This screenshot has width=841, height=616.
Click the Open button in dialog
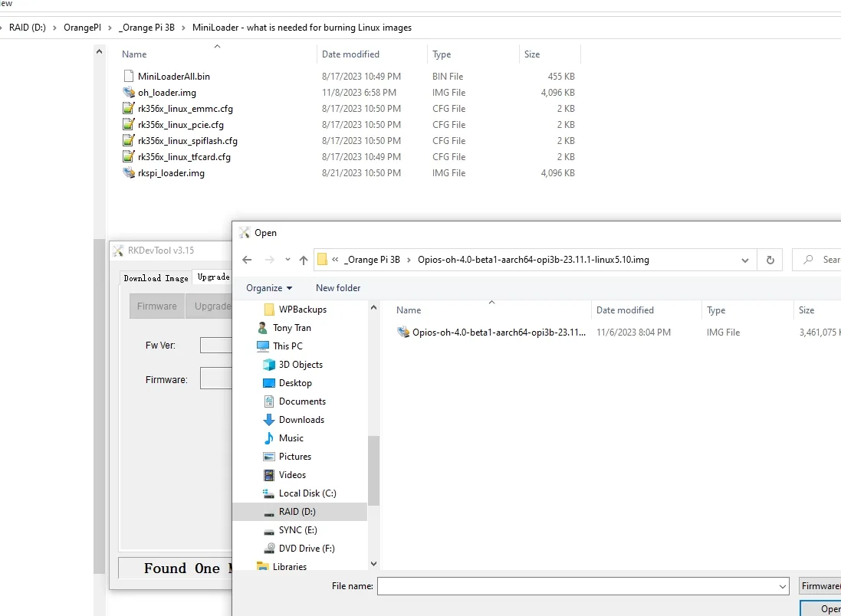(x=820, y=608)
